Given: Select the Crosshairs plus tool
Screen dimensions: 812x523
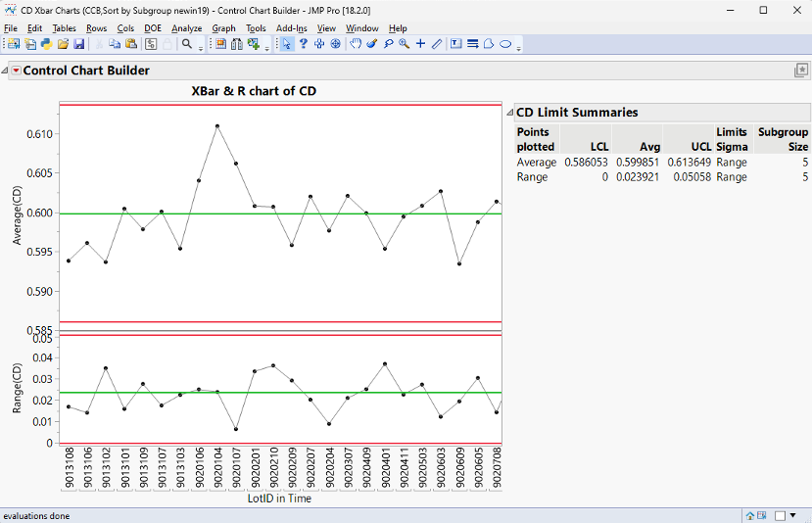Looking at the screenshot, I should [x=420, y=44].
